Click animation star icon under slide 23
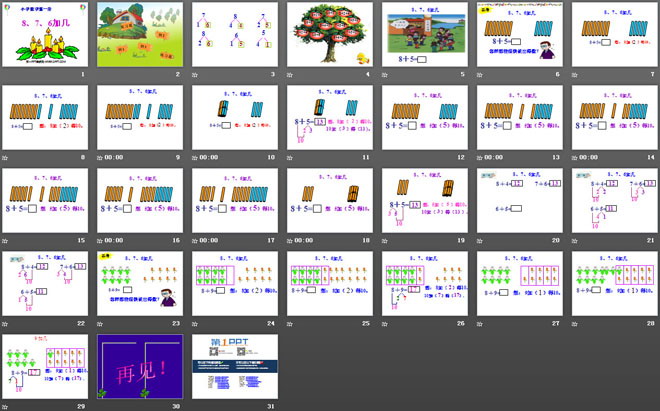 (100, 323)
